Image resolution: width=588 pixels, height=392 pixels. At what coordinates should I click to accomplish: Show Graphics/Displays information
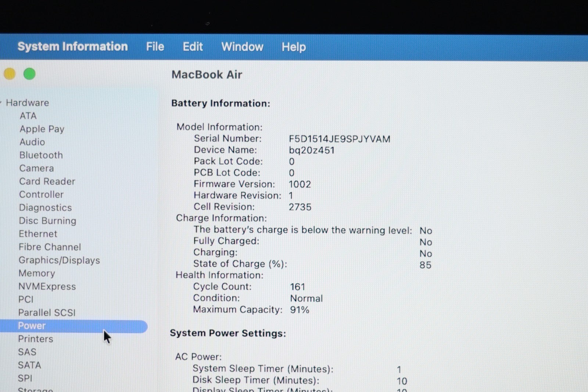pyautogui.click(x=59, y=260)
